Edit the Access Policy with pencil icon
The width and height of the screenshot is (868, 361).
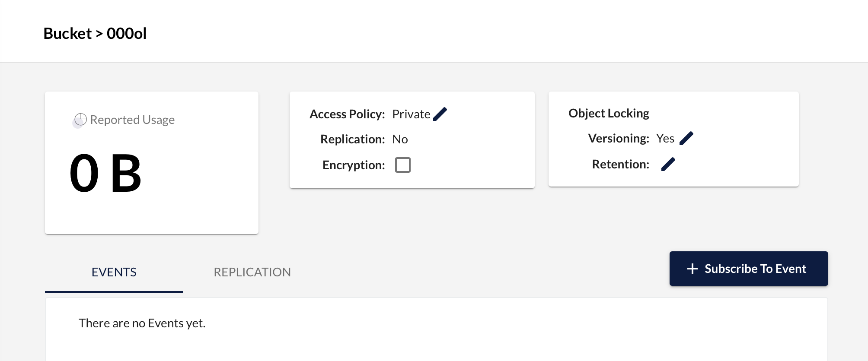pyautogui.click(x=440, y=114)
